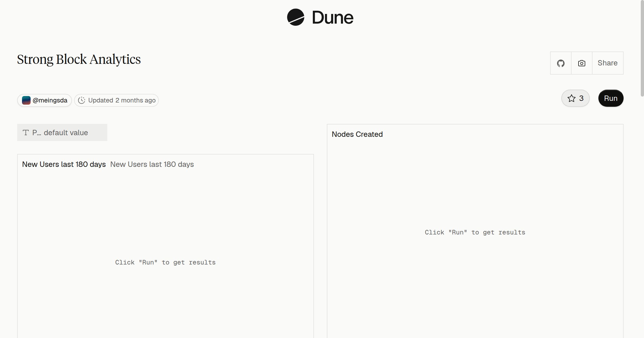Image resolution: width=644 pixels, height=338 pixels.
Task: Run the dashboard queries
Action: click(611, 98)
